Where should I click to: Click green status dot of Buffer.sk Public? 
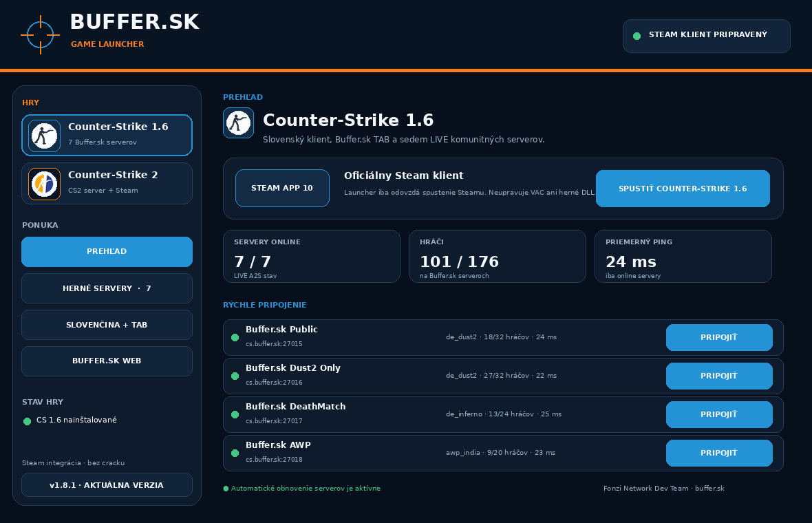coord(235,338)
